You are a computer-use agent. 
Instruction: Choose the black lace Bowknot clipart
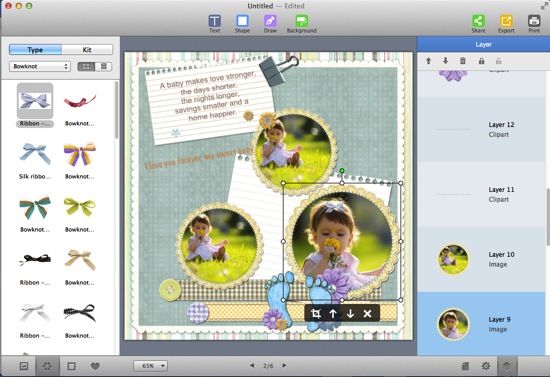pyautogui.click(x=80, y=312)
